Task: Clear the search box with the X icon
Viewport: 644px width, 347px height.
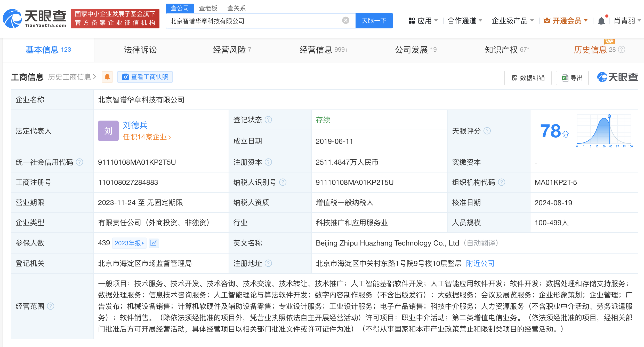Action: coord(345,20)
